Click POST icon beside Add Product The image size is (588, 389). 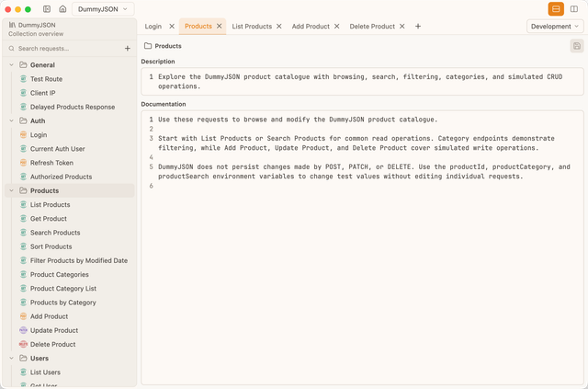[23, 316]
